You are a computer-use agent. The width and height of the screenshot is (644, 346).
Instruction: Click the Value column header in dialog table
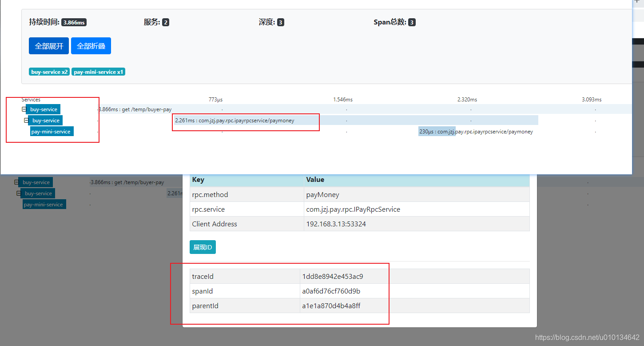[x=417, y=180]
